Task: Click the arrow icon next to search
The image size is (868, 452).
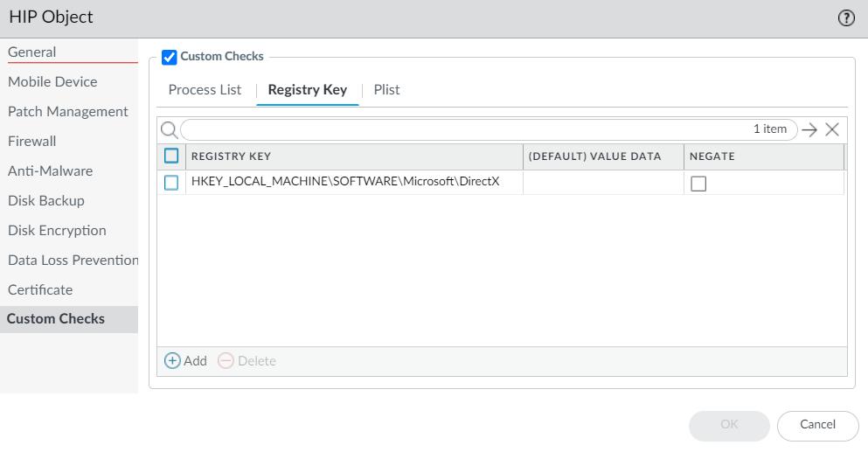Action: point(809,129)
